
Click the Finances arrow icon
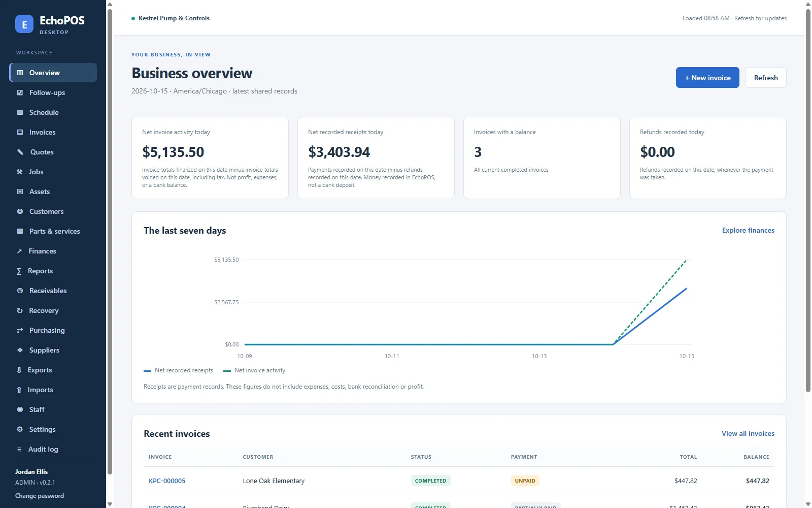19,251
